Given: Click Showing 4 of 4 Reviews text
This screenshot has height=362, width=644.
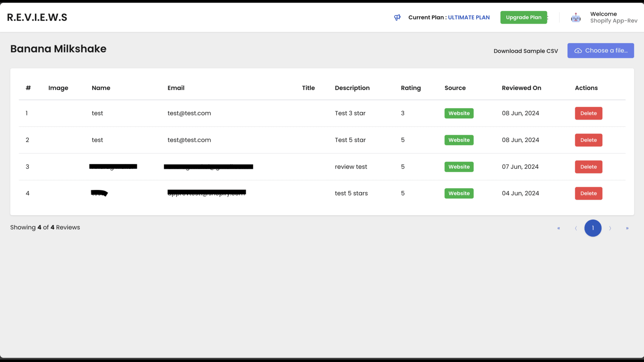Looking at the screenshot, I should [45, 227].
